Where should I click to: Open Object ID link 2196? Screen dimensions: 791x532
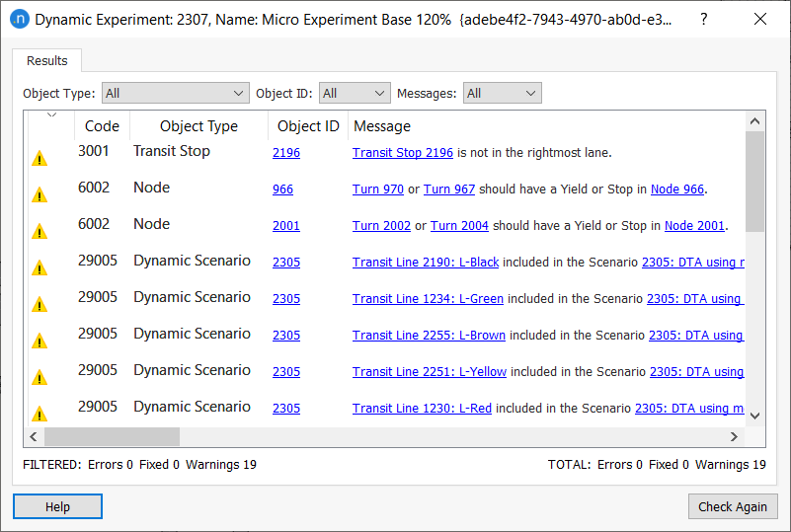(286, 153)
